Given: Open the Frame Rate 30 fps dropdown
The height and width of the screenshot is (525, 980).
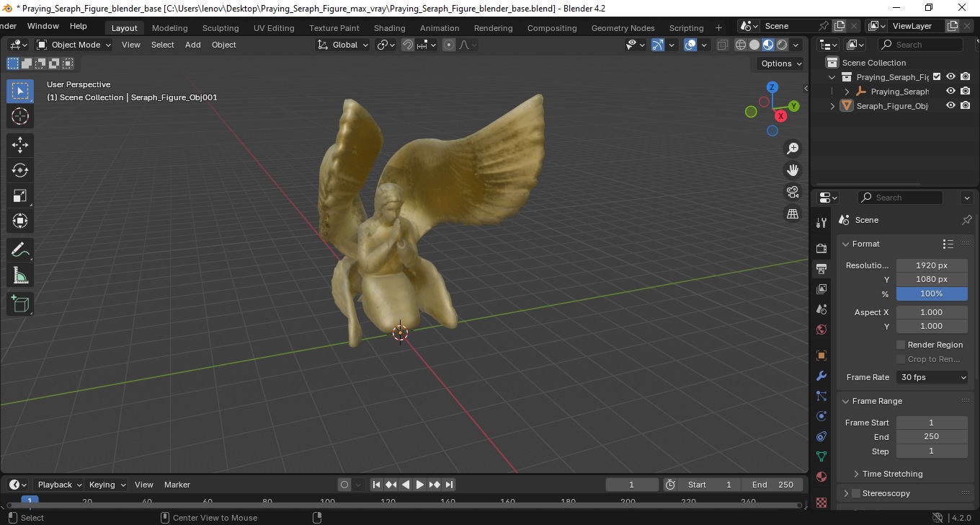Looking at the screenshot, I should 932,377.
